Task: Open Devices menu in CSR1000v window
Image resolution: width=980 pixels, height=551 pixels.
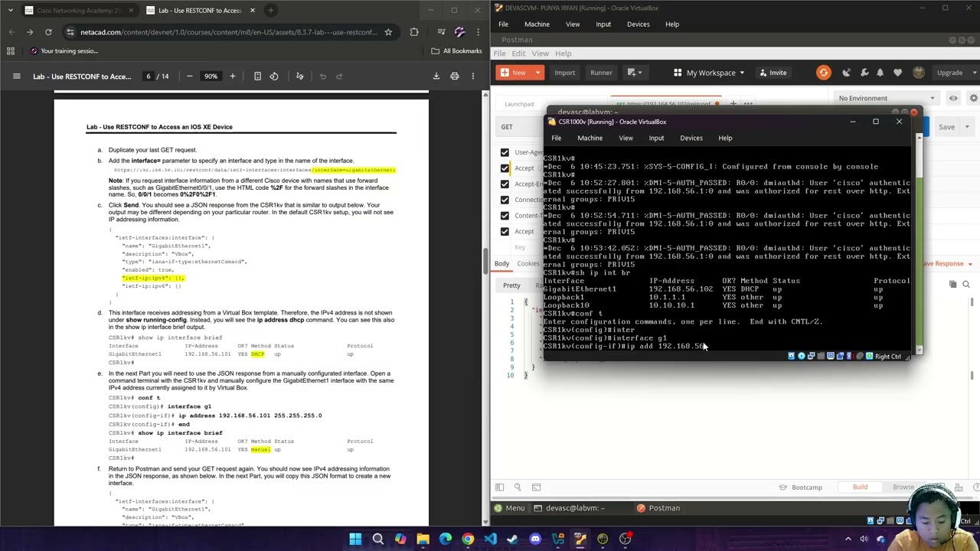Action: [x=691, y=138]
